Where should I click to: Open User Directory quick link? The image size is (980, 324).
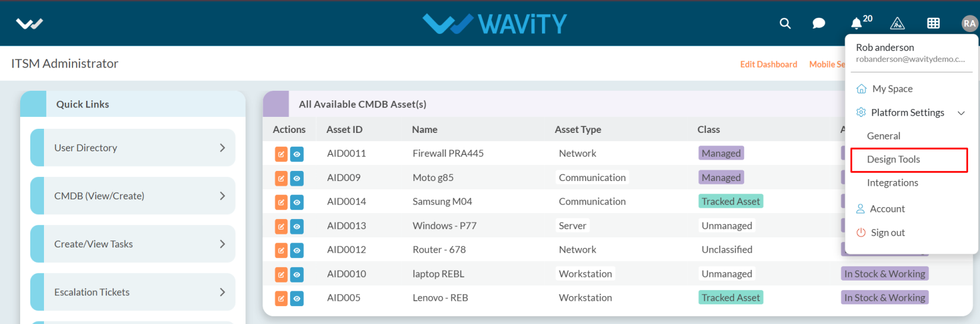point(133,148)
